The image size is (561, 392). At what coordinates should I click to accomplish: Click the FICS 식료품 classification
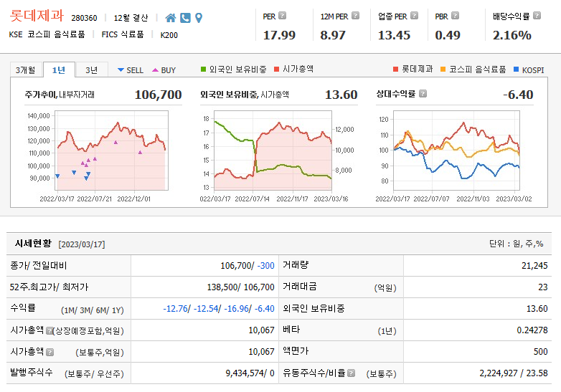123,34
